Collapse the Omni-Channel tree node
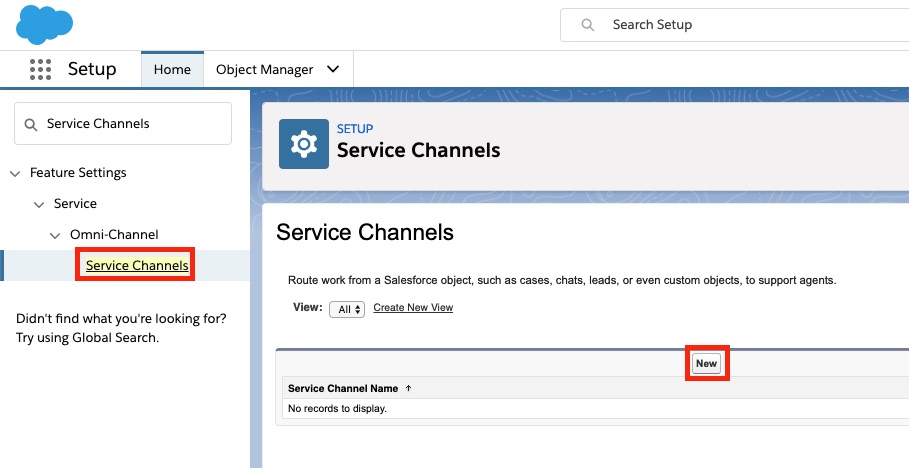 click(55, 235)
